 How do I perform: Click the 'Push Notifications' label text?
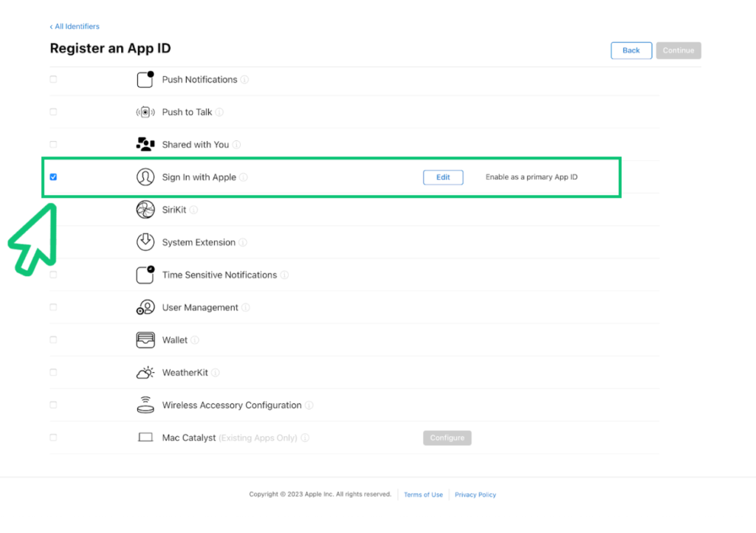point(199,80)
